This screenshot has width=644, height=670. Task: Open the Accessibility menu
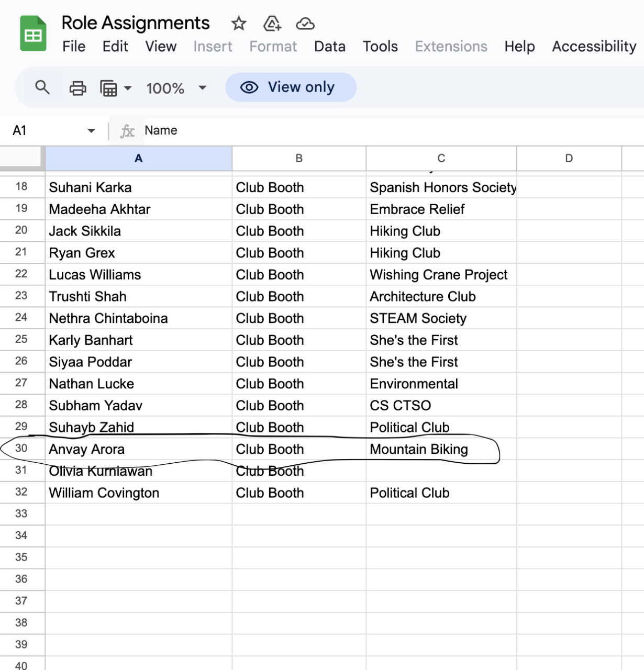coord(594,47)
